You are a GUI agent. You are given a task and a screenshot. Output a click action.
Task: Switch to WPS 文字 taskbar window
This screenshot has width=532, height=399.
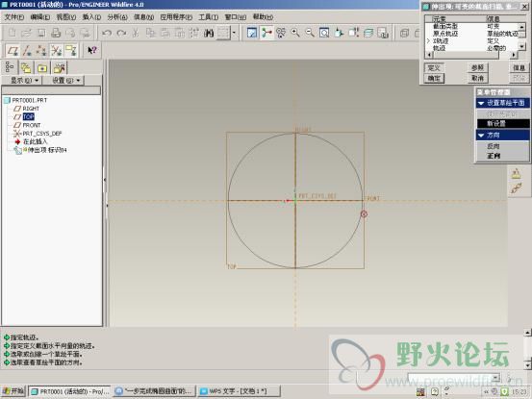(x=240, y=391)
